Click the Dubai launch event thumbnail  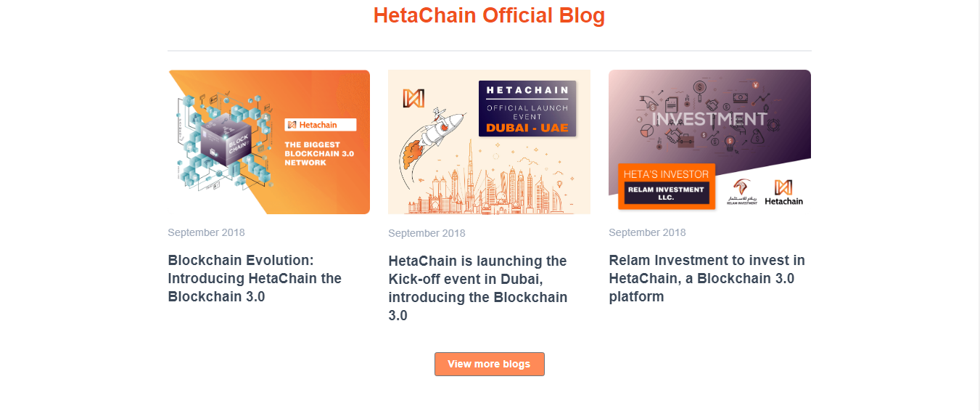pyautogui.click(x=489, y=142)
